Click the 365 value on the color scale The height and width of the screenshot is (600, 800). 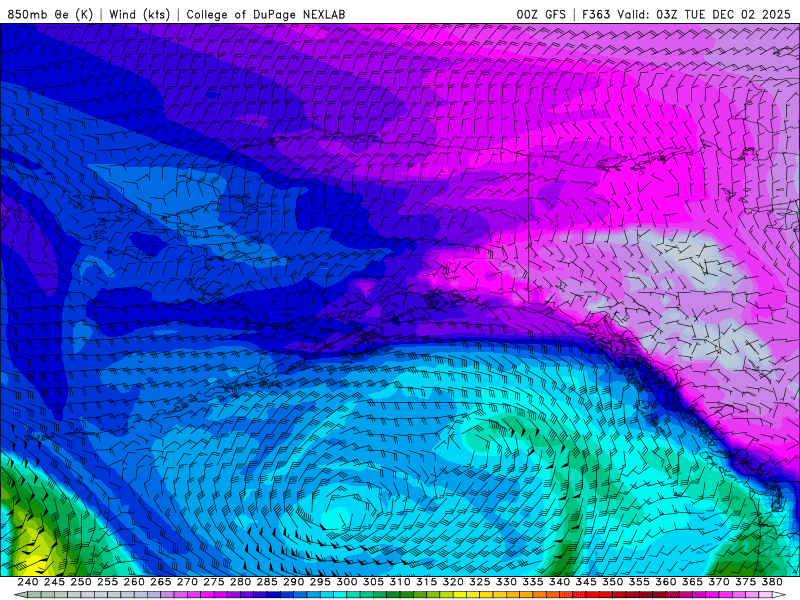[x=692, y=582]
